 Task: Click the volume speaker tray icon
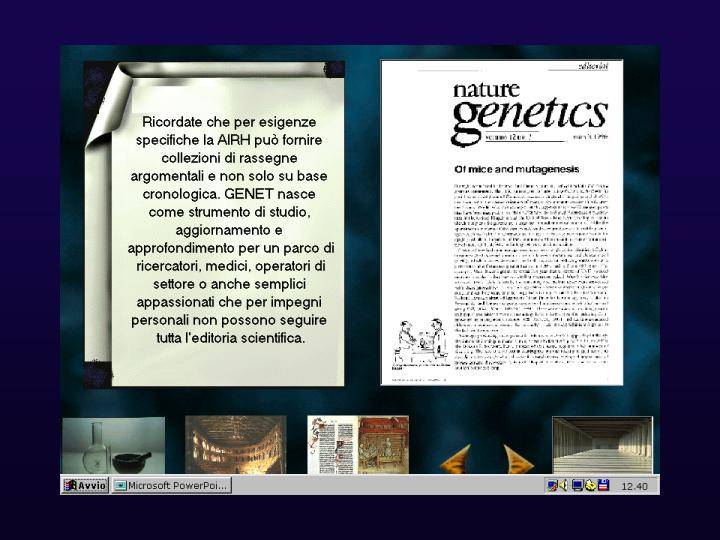point(564,485)
